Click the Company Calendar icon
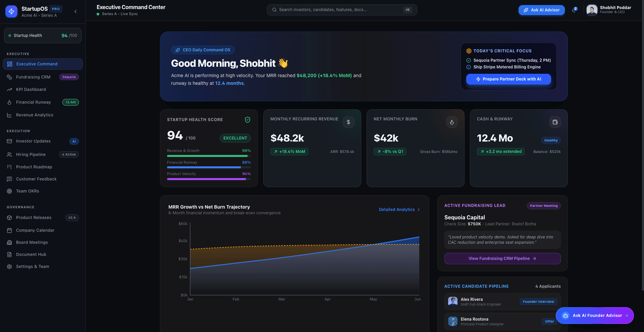The width and height of the screenshot is (644, 332). click(9, 230)
